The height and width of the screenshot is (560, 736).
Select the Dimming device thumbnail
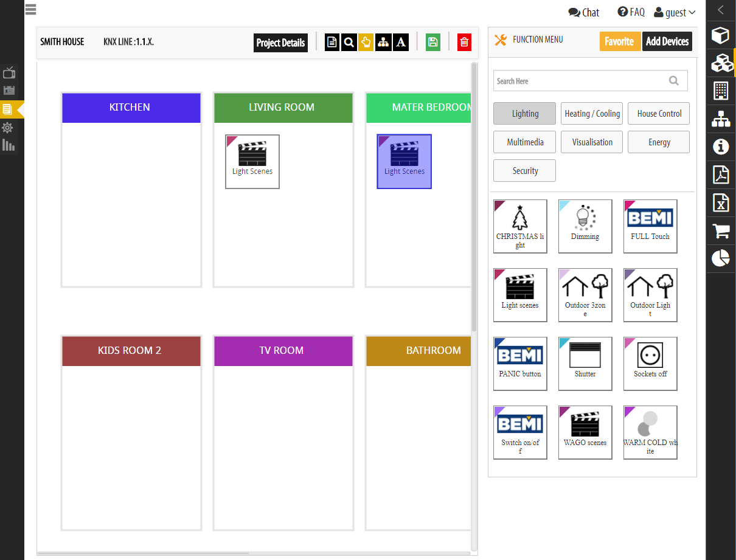point(585,226)
